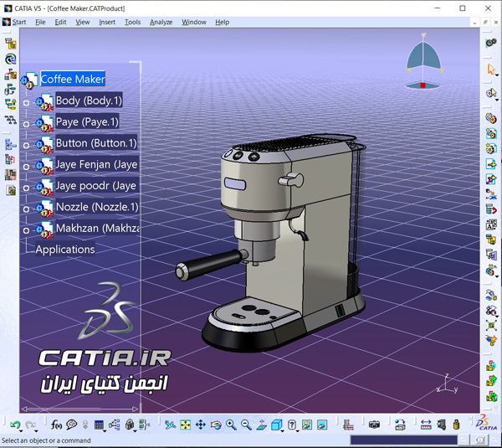Open the File menu

40,22
